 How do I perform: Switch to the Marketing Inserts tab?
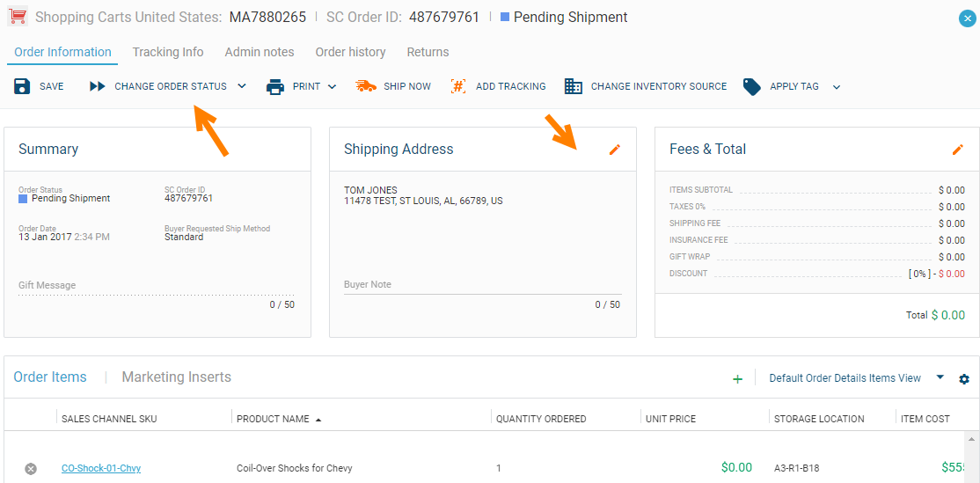click(x=176, y=377)
